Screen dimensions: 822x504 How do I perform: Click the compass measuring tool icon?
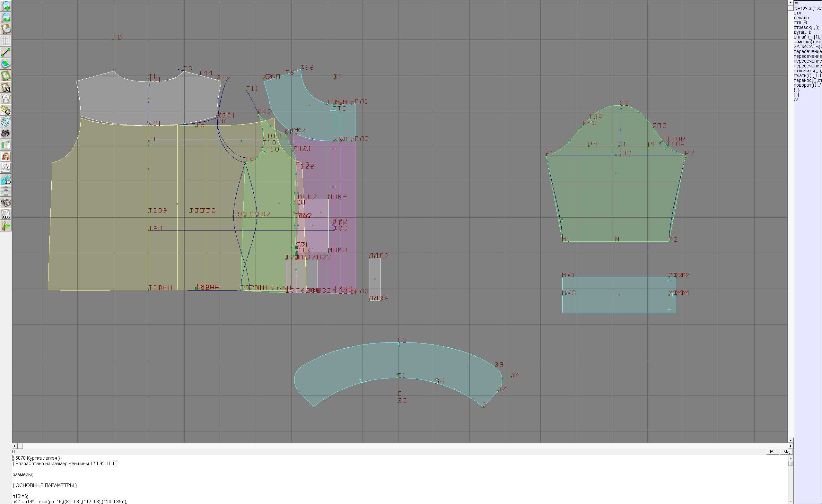coord(6,99)
